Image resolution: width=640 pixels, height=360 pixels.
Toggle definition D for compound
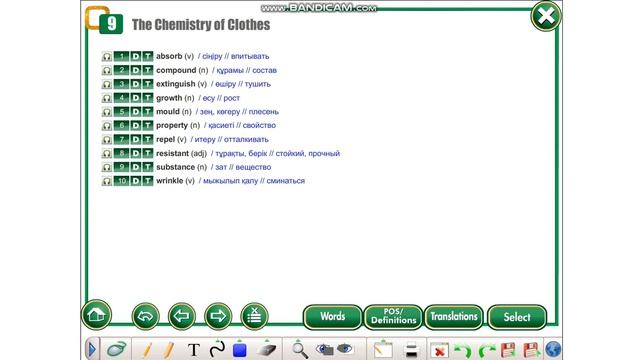[136, 70]
